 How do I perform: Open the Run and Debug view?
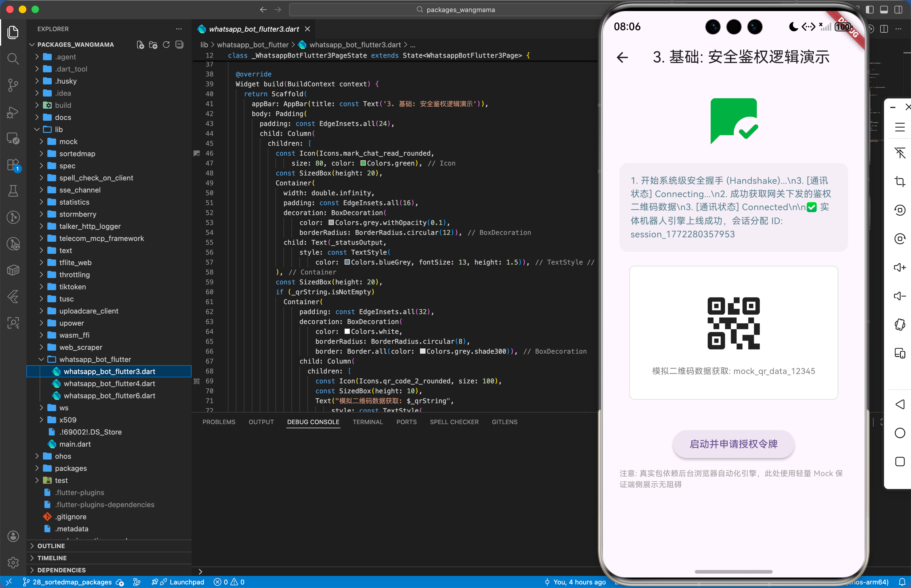tap(13, 112)
